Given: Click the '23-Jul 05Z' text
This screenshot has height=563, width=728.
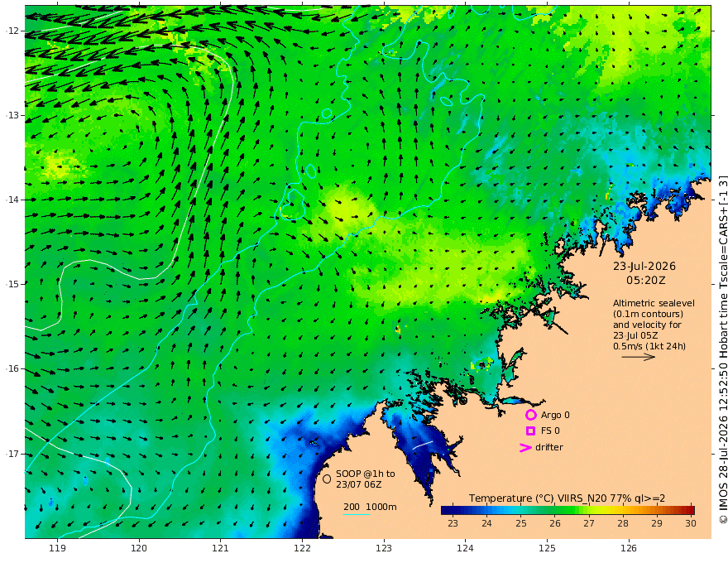Looking at the screenshot, I should pos(635,335).
